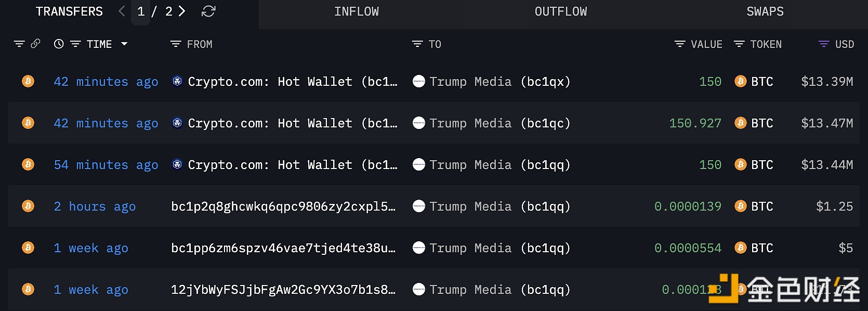Open the leftmost column filter icon

pos(19,44)
